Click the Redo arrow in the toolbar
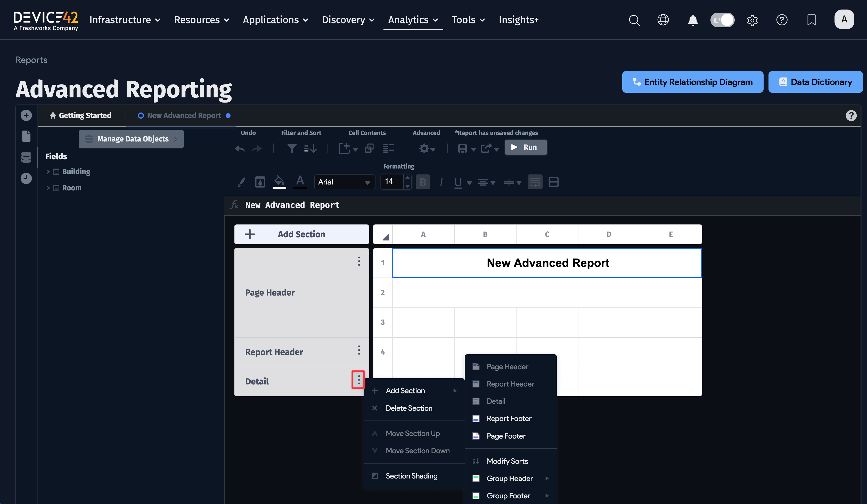 tap(257, 148)
